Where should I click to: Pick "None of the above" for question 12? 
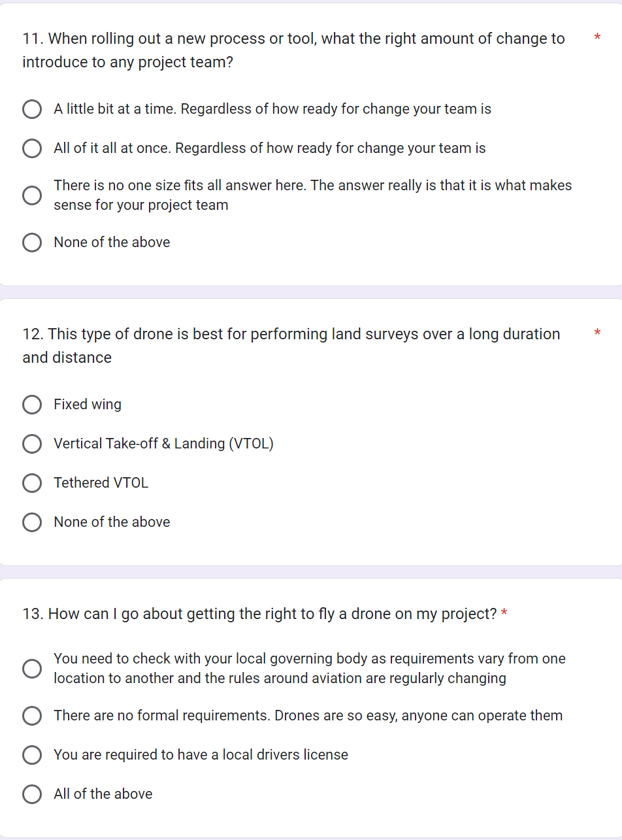click(32, 522)
